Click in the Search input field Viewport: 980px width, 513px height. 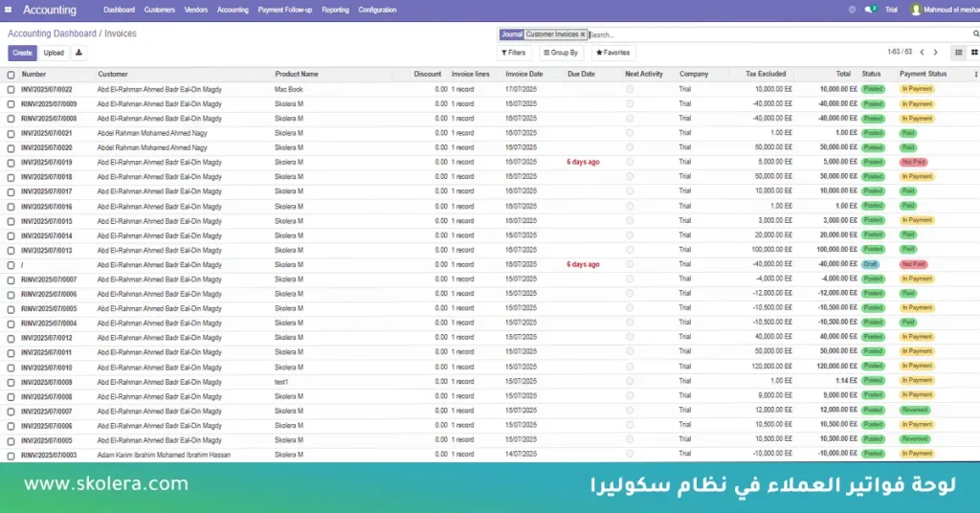778,35
